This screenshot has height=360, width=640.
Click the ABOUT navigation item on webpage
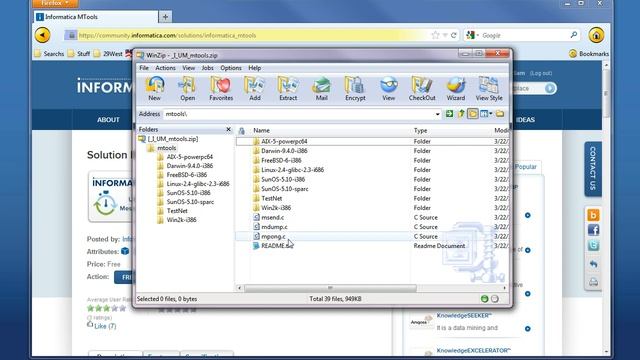108,120
